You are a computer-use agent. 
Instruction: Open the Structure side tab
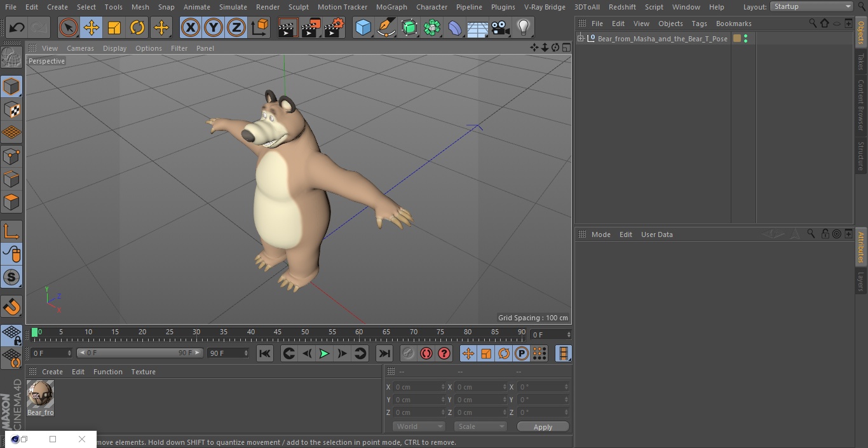click(x=861, y=156)
